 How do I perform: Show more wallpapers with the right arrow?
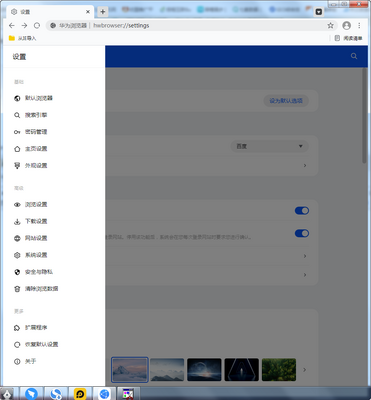(304, 370)
